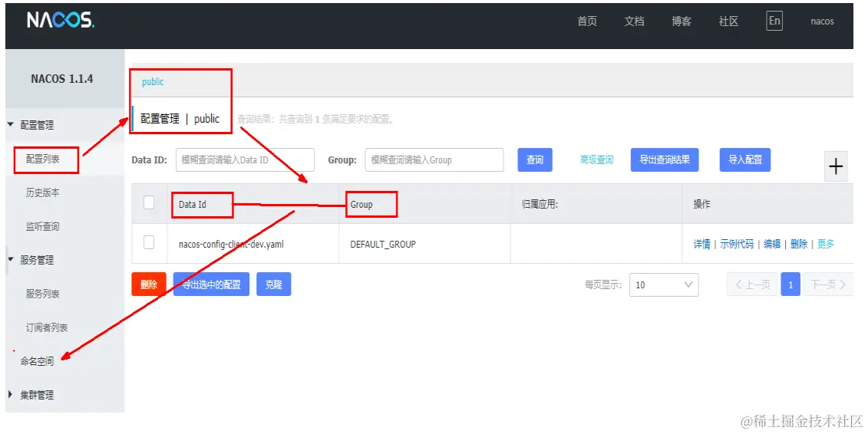Image resolution: width=868 pixels, height=434 pixels.
Task: Click the 高级查询 link
Action: pos(597,159)
